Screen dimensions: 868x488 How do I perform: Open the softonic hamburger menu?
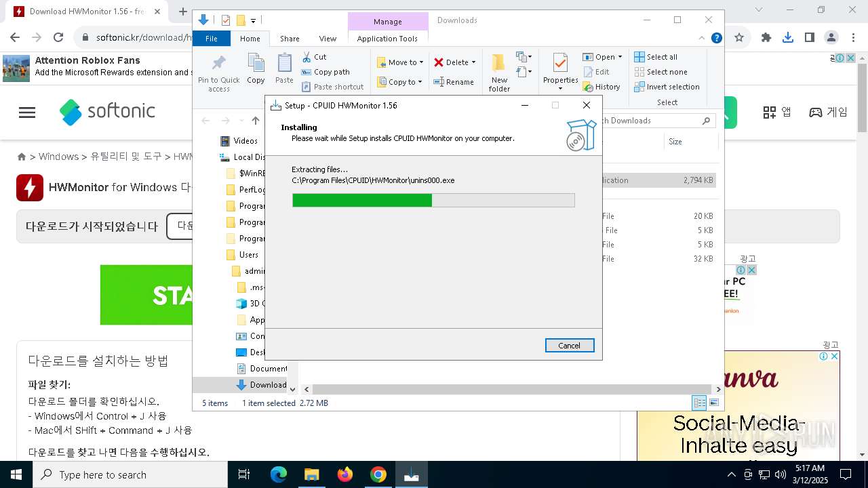[x=27, y=113]
